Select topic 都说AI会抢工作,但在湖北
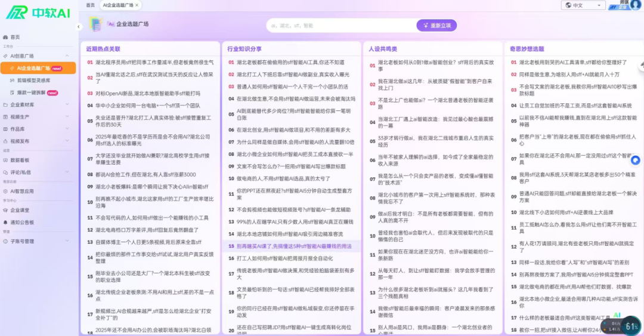 tap(146, 175)
